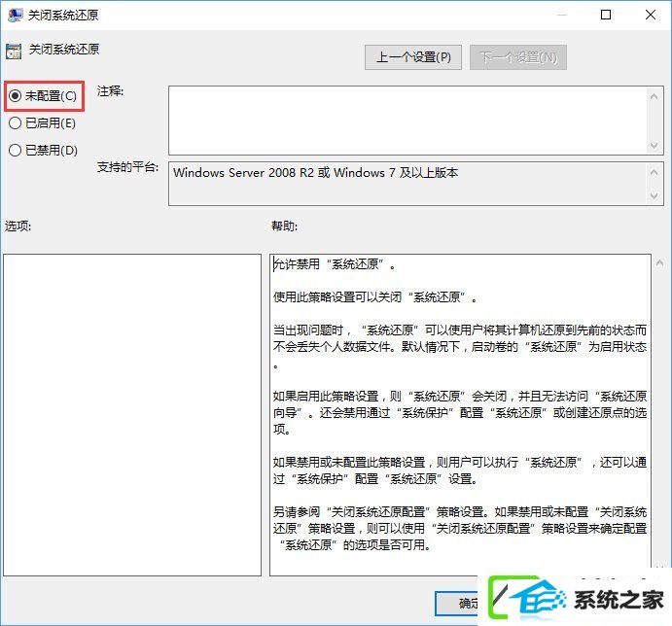Click the down arrow in 支持的平台 scrollbar

click(654, 195)
